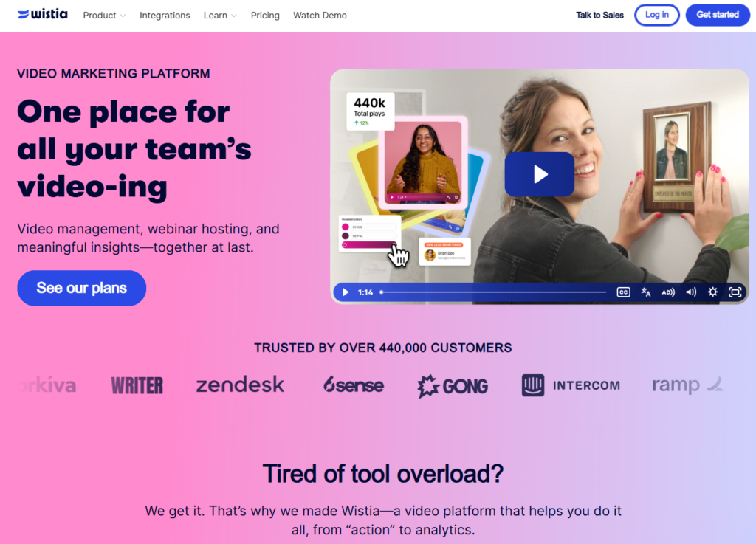756x544 pixels.
Task: Click the Talk to Sales link
Action: point(599,16)
